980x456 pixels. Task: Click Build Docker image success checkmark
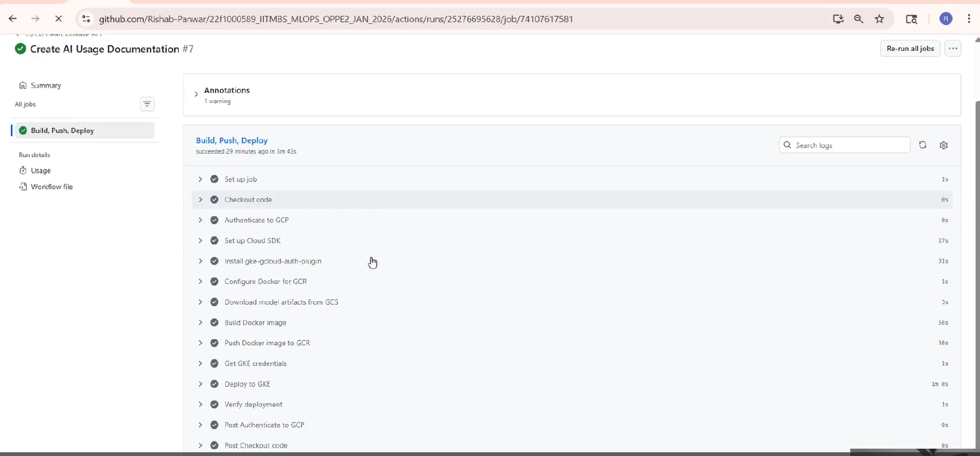pos(214,323)
